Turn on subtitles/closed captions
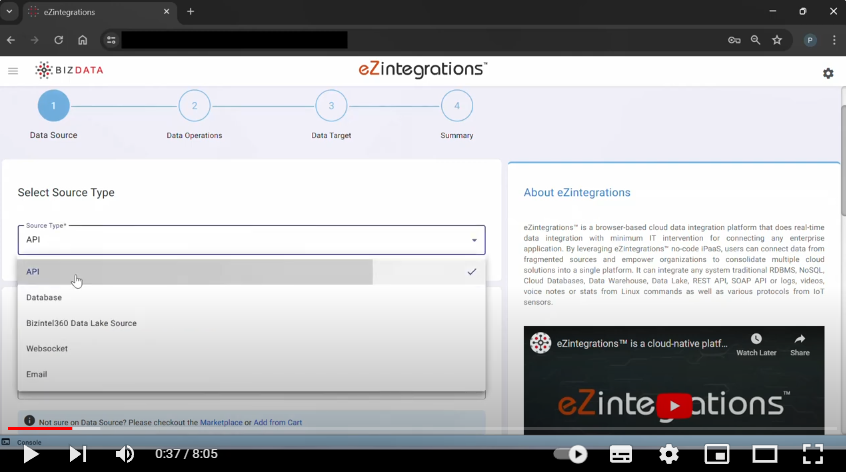Viewport: 846px width, 472px height. point(621,455)
